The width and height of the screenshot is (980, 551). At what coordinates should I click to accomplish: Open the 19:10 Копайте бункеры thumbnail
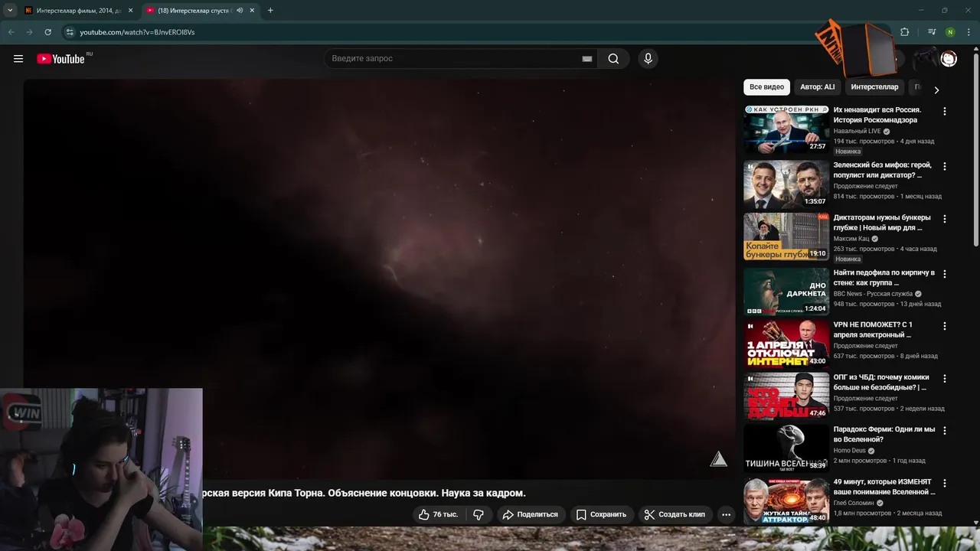(x=786, y=236)
